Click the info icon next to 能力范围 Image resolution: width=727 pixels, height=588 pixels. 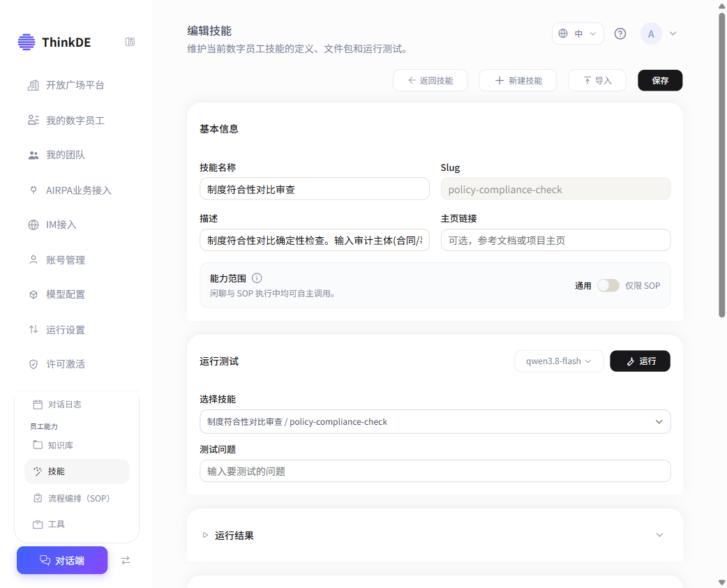pyautogui.click(x=257, y=278)
